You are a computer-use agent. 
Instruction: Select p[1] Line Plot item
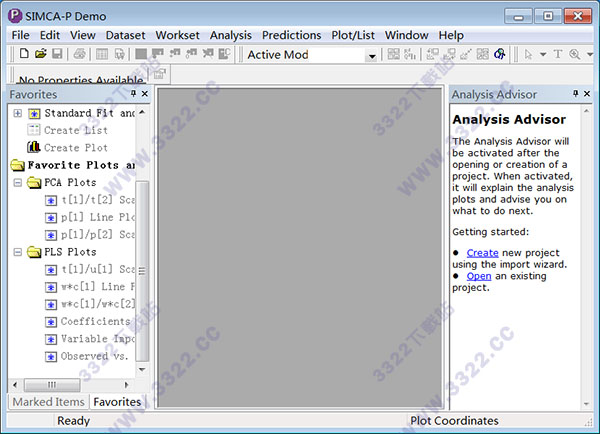(x=90, y=217)
